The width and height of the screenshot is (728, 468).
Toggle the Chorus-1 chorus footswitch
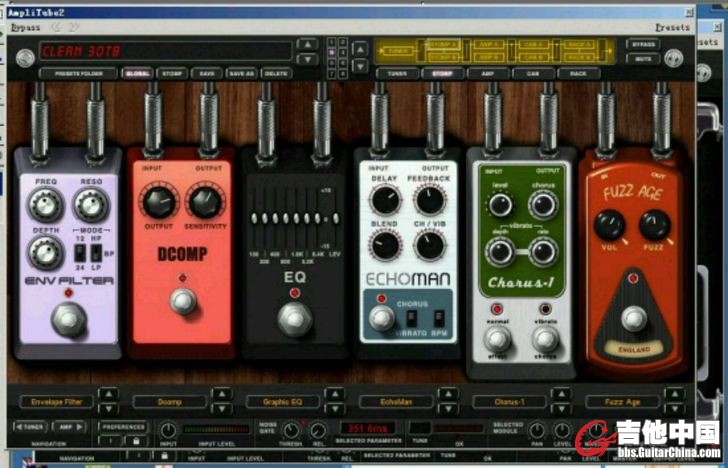(546, 340)
